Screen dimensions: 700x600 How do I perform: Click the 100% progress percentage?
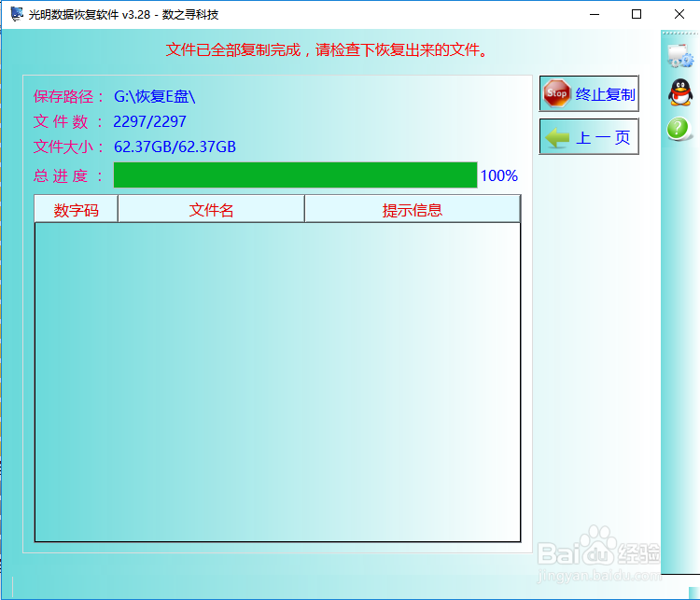click(498, 175)
